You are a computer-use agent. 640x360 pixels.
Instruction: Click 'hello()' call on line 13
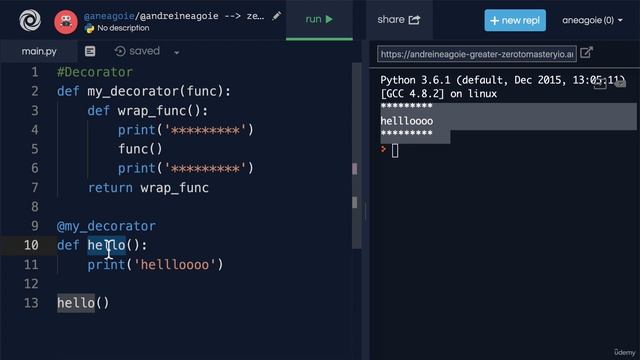click(83, 303)
